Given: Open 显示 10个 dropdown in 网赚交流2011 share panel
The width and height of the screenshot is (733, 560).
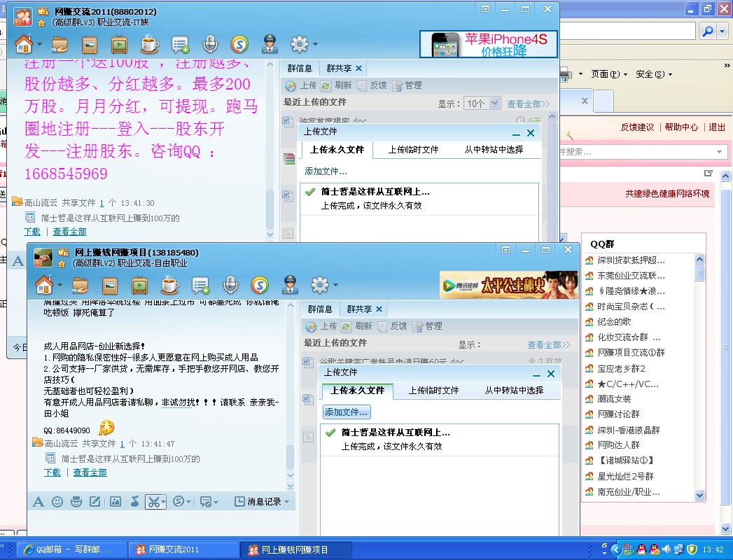Looking at the screenshot, I should 482,104.
